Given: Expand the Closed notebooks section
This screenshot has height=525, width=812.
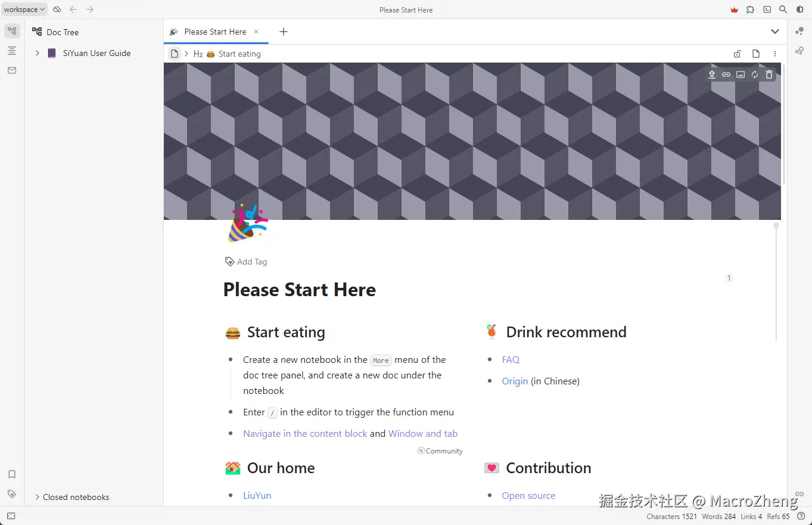Looking at the screenshot, I should coord(37,497).
